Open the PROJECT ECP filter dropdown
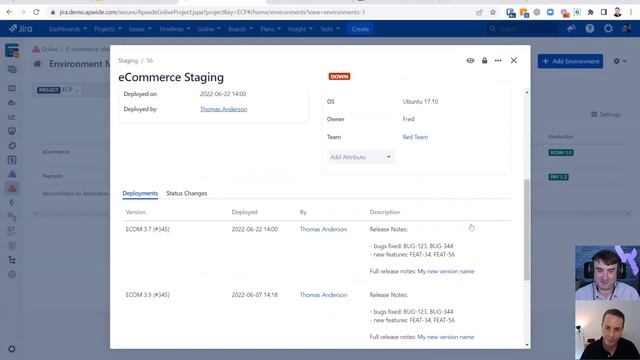Image resolution: width=640 pixels, height=360 pixels. coord(58,90)
